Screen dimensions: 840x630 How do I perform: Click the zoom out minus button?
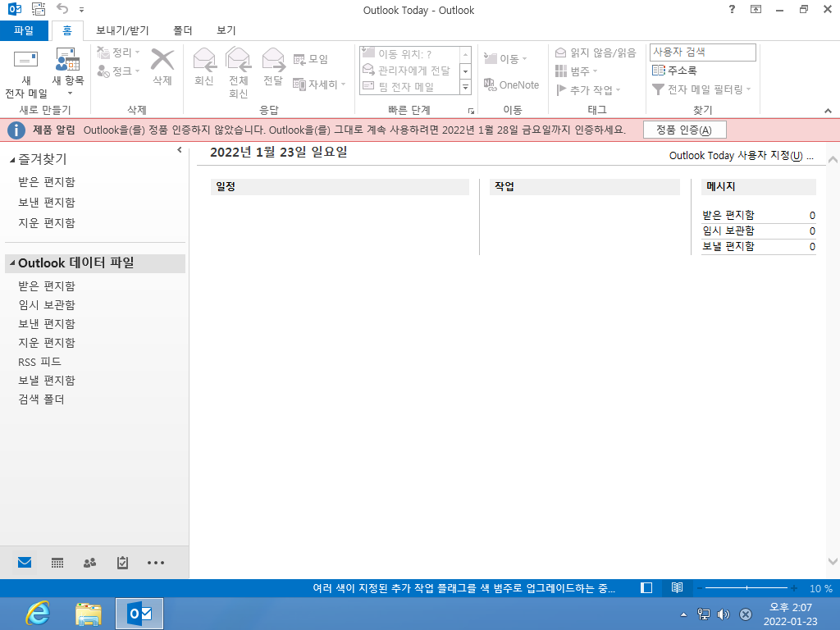(x=699, y=588)
